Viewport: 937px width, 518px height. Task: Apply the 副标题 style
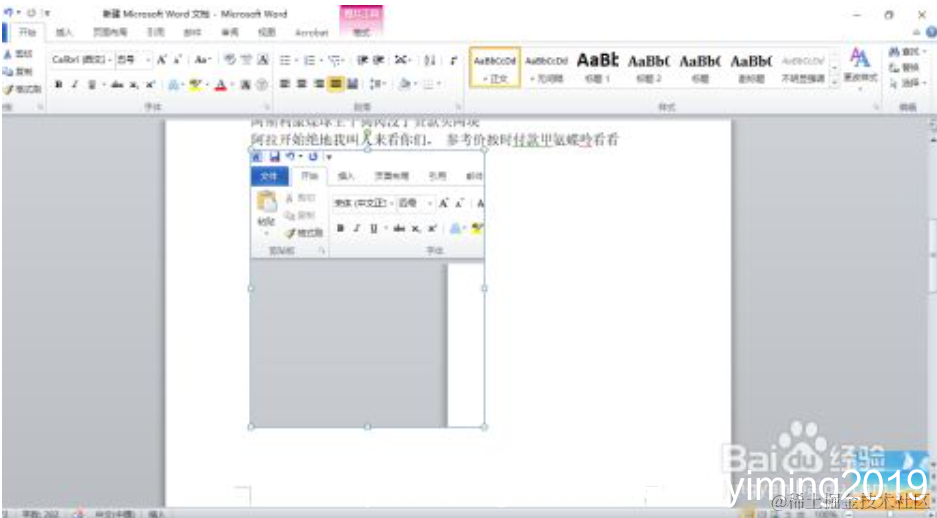(x=751, y=67)
